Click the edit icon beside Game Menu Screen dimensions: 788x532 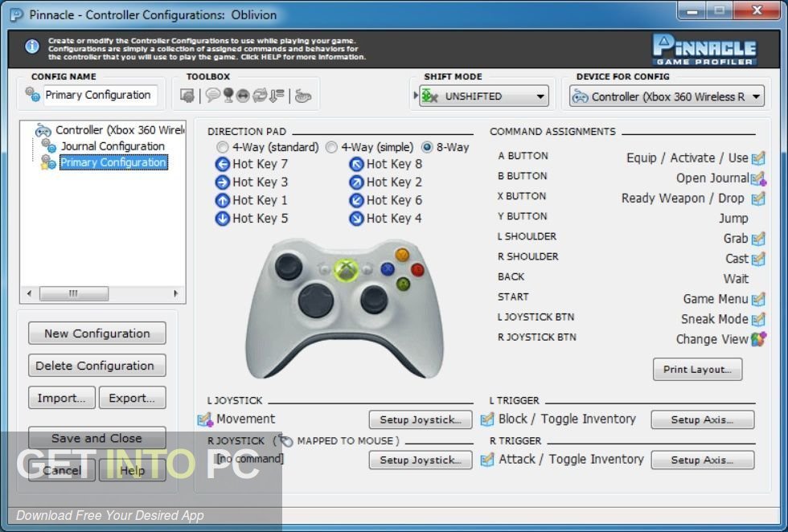pyautogui.click(x=757, y=300)
